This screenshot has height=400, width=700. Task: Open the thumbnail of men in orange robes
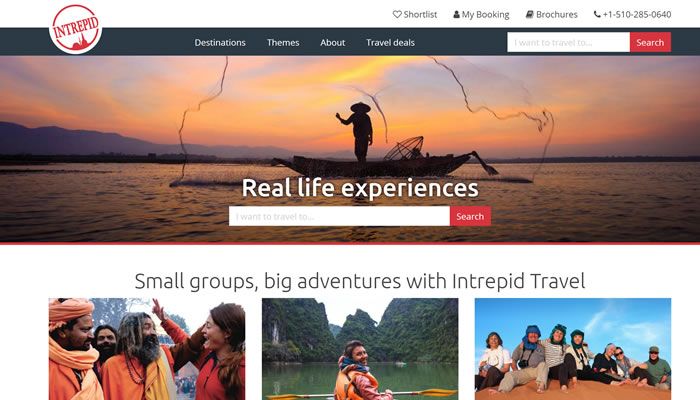point(147,349)
